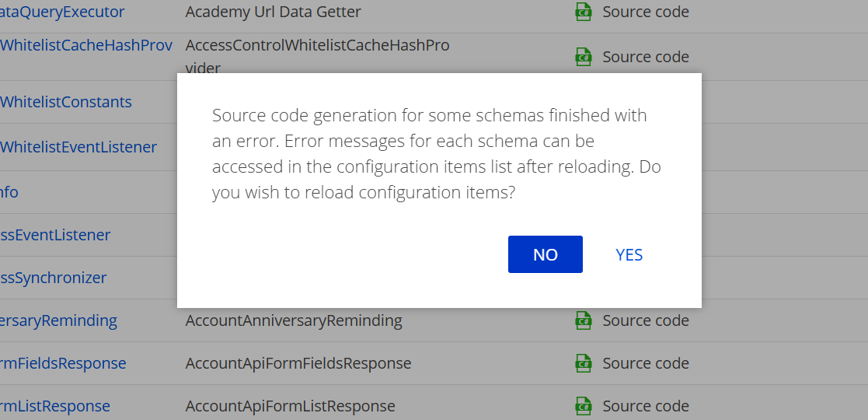
Task: Click C# icon beside AccountApiFormFieldsResponse
Action: point(584,363)
